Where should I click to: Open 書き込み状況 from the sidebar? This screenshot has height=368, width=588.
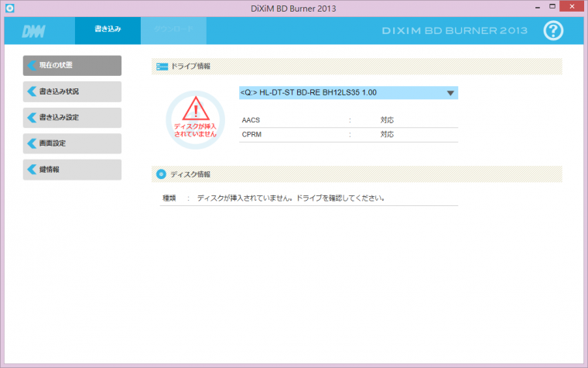[72, 91]
